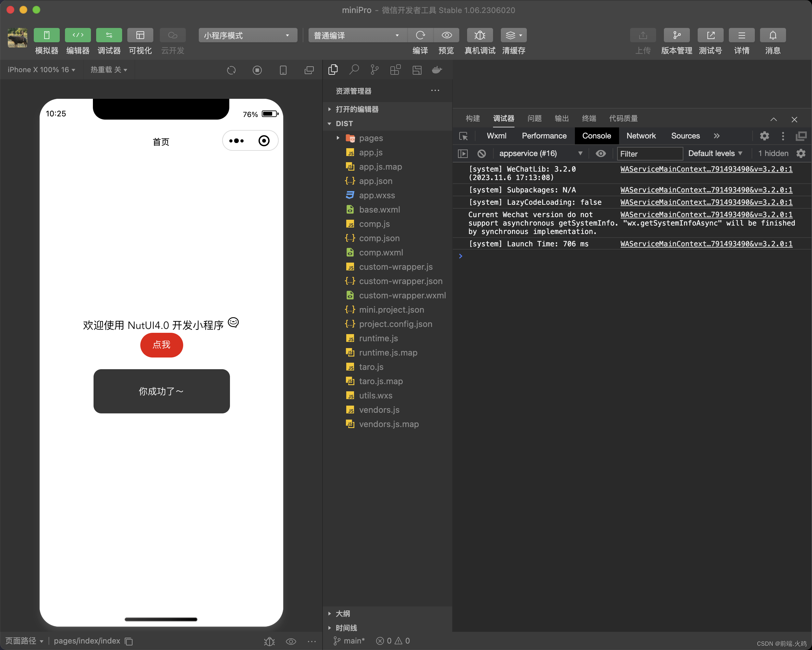
Task: Open the 普通编译 compile mode dropdown
Action: [357, 35]
